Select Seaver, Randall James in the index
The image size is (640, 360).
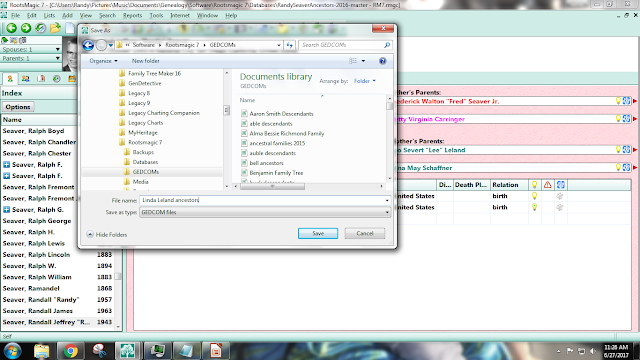point(38,311)
